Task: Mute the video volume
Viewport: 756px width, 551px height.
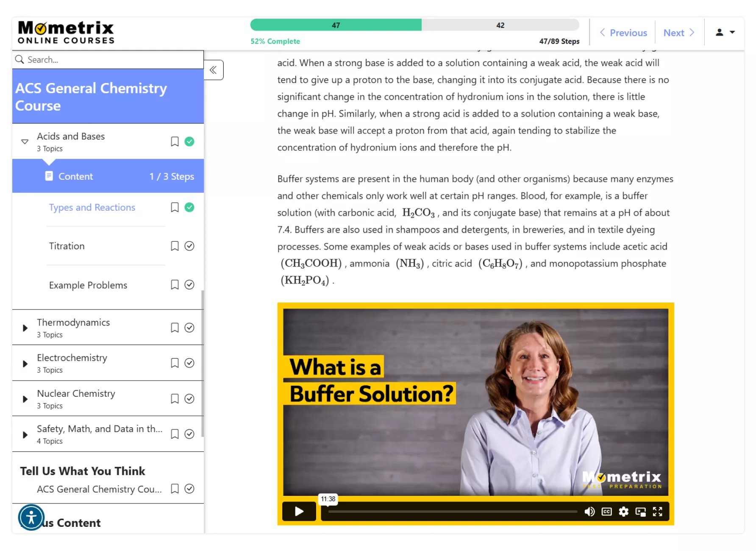Action: pos(589,512)
